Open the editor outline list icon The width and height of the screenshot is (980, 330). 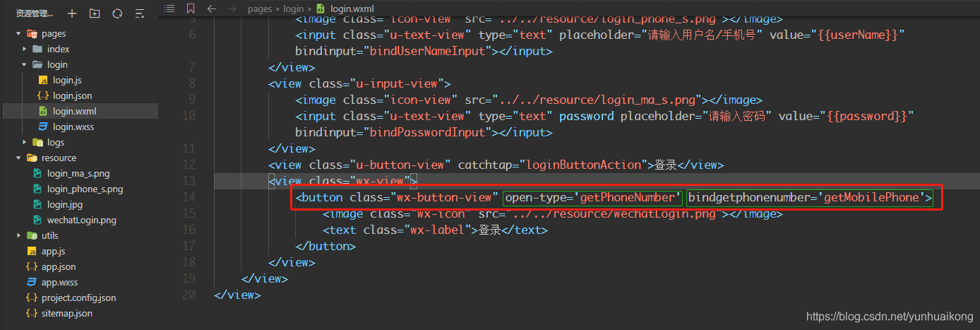169,8
